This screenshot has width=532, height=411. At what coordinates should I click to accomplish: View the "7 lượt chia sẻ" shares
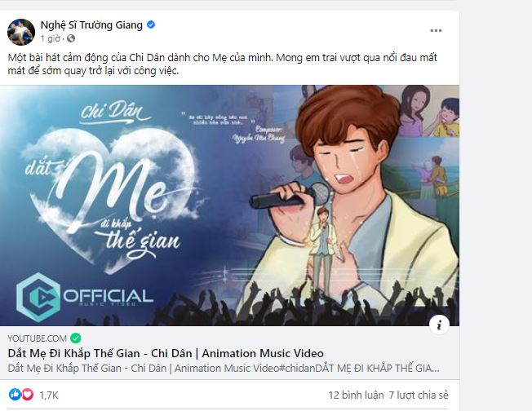coord(419,395)
